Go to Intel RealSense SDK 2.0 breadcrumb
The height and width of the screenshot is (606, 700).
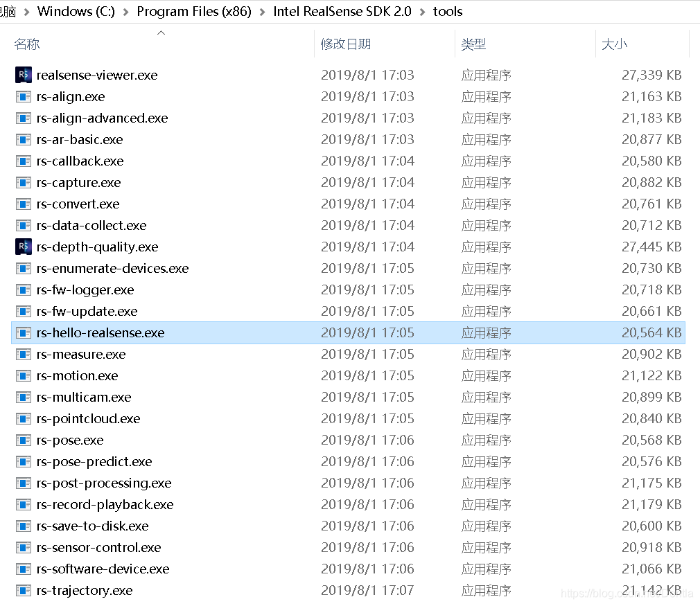click(x=342, y=11)
